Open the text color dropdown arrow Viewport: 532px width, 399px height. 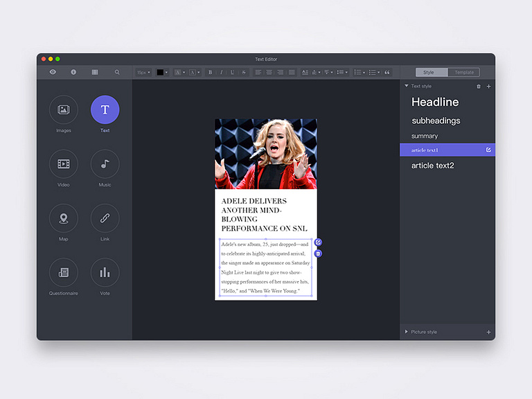click(166, 72)
